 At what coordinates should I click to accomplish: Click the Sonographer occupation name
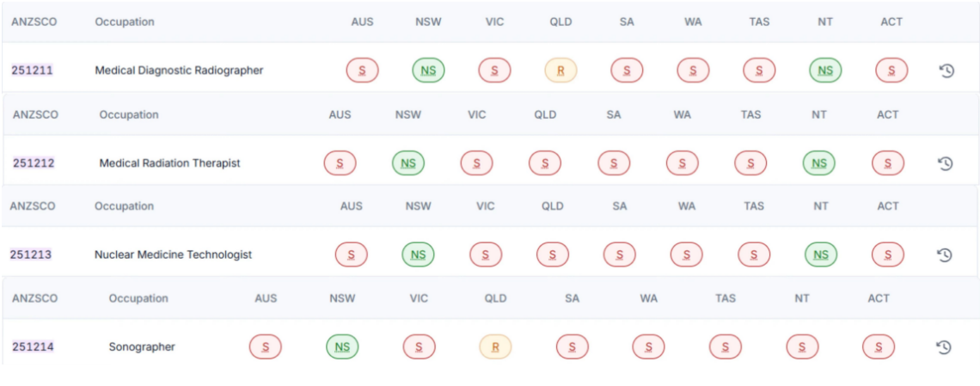coord(142,346)
